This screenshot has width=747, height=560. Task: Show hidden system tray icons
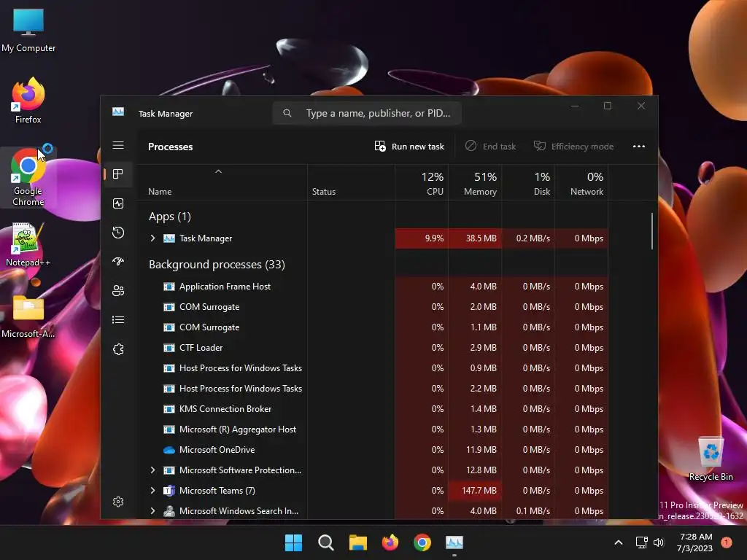coord(619,542)
